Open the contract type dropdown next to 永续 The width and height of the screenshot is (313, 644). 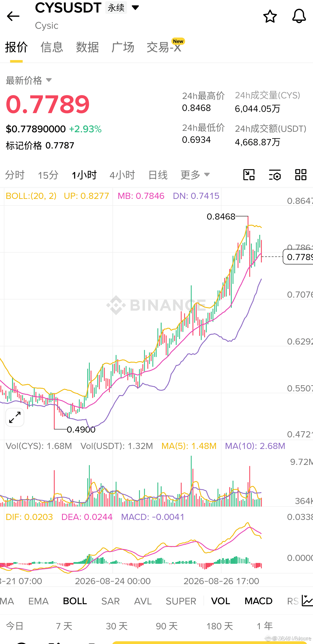[x=135, y=8]
